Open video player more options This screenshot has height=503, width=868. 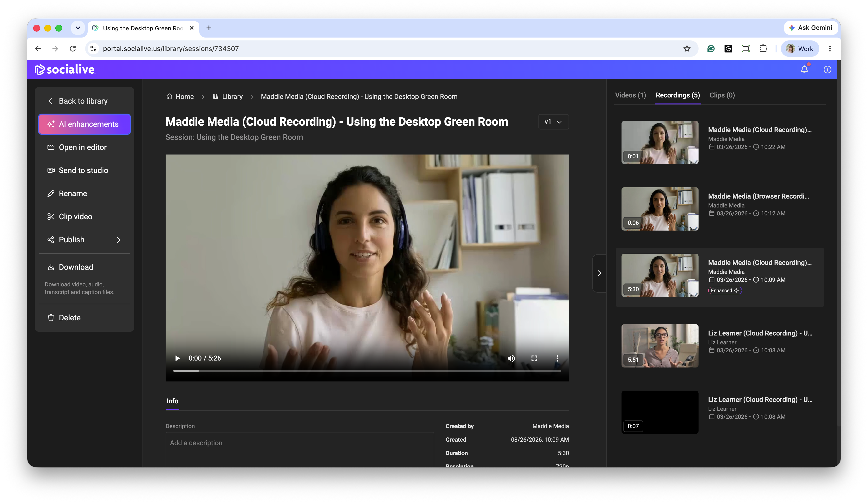(x=557, y=358)
